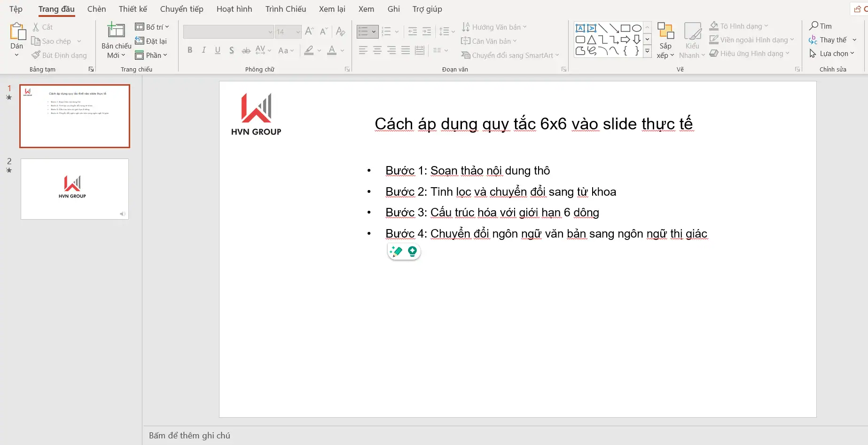868x445 pixels.
Task: Switch to the Hoạt hình tab
Action: (x=235, y=9)
